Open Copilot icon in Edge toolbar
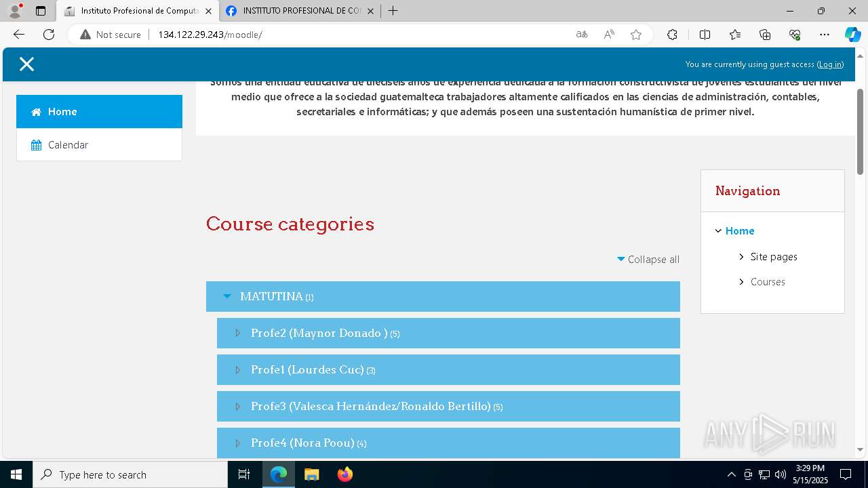The width and height of the screenshot is (868, 488). (852, 35)
